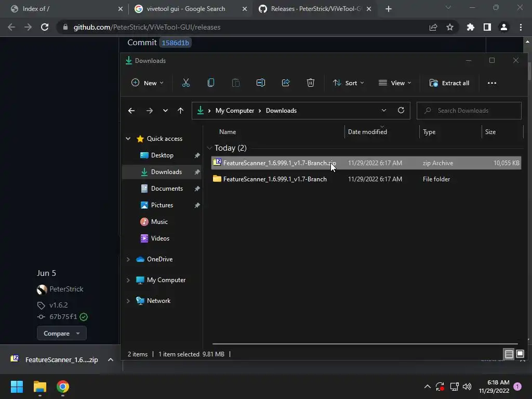Open the v1.6.2 tag link

59,305
